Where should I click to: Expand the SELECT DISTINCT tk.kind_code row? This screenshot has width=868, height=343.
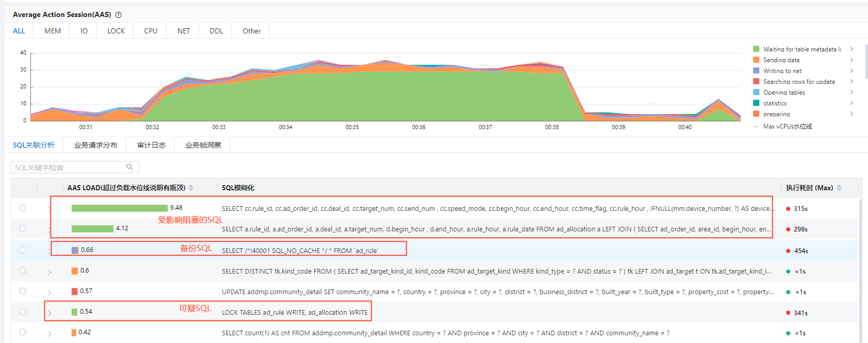(x=49, y=272)
